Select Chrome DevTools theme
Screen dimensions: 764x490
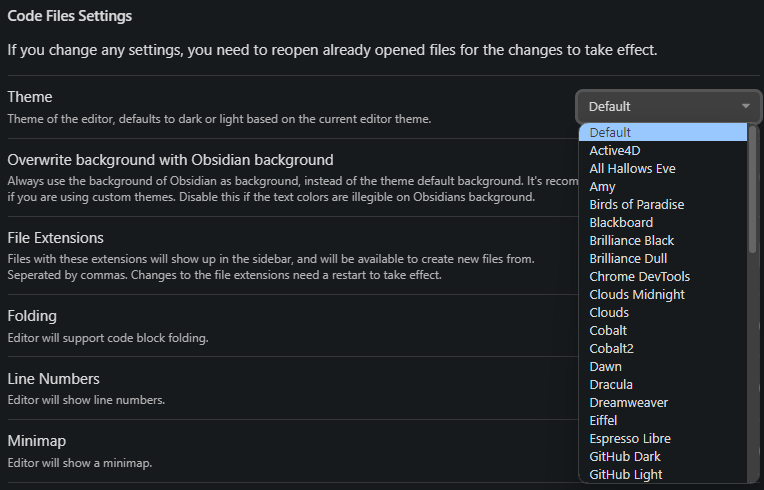pyautogui.click(x=640, y=276)
